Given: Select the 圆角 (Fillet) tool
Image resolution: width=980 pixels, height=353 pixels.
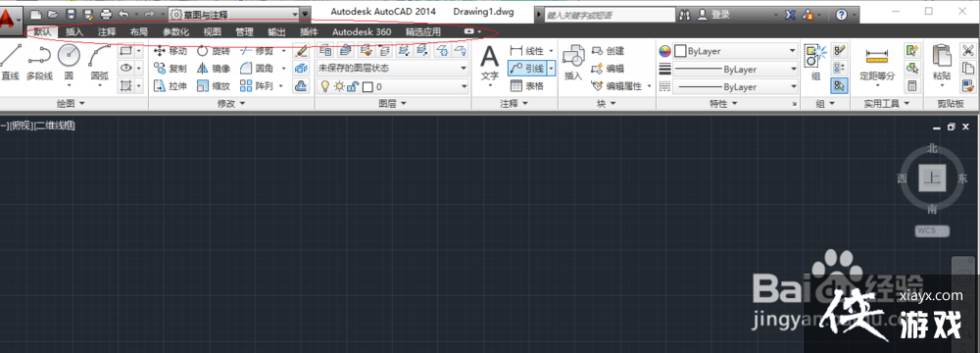Looking at the screenshot, I should coord(256,69).
